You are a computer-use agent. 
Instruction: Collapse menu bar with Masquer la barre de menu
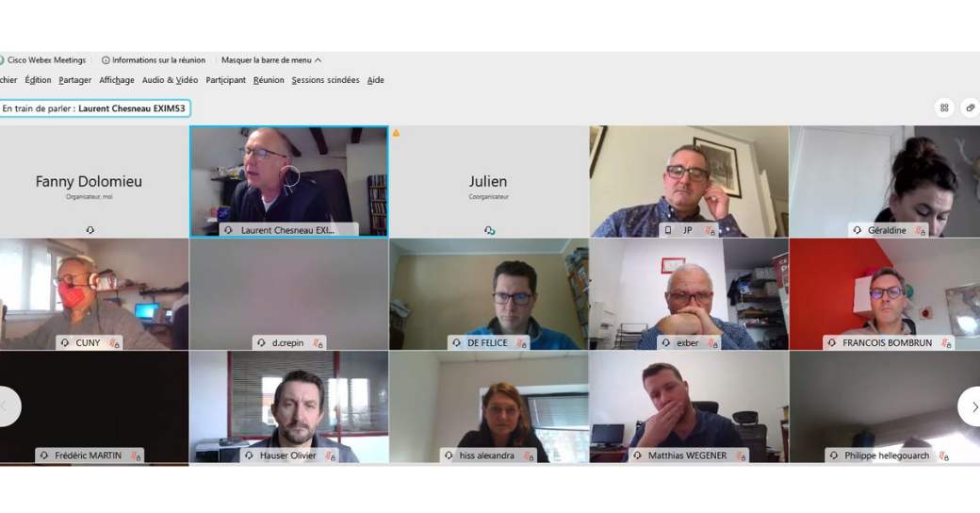[271, 60]
